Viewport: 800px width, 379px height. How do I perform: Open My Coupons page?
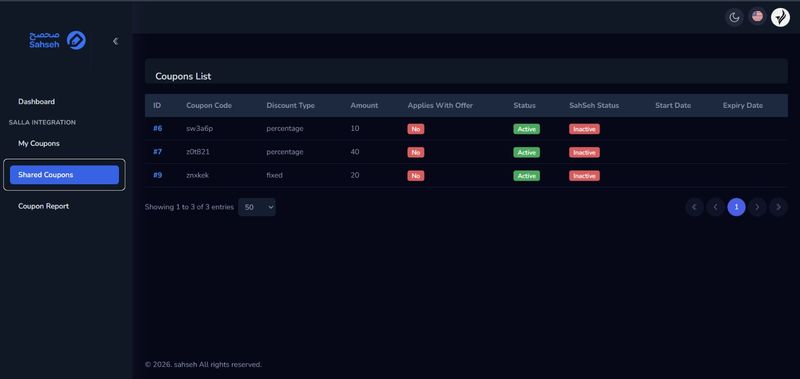click(39, 143)
